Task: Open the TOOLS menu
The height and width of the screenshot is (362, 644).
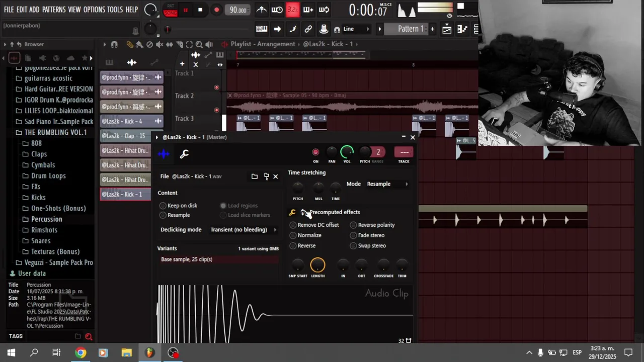Action: (x=115, y=10)
